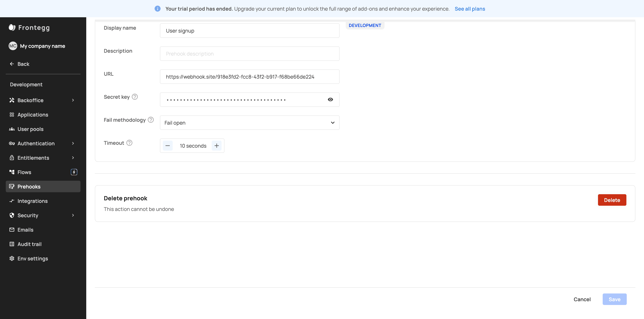The image size is (644, 319).
Task: Open Env settings in the sidebar
Action: (43, 258)
